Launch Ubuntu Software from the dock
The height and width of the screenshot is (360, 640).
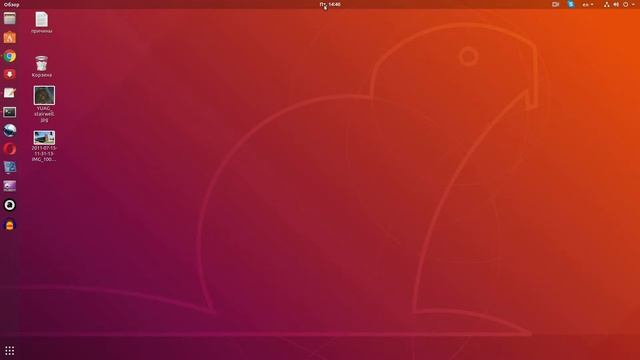coord(10,38)
